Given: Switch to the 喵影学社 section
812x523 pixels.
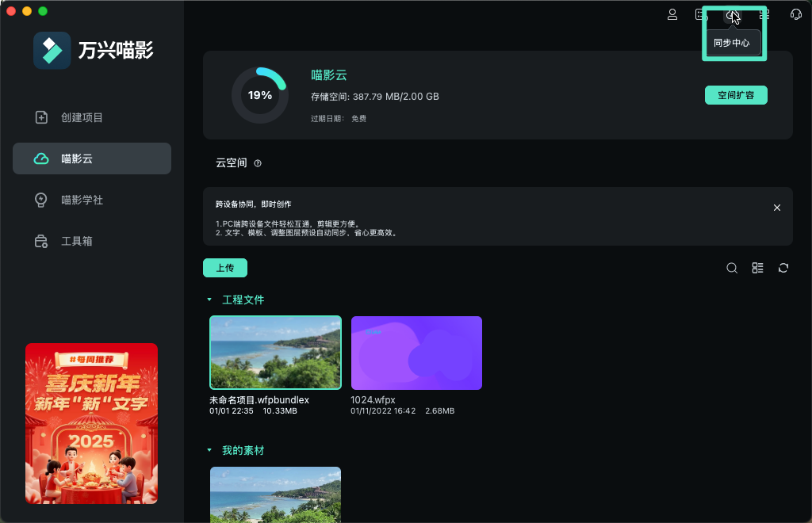Looking at the screenshot, I should (91, 200).
